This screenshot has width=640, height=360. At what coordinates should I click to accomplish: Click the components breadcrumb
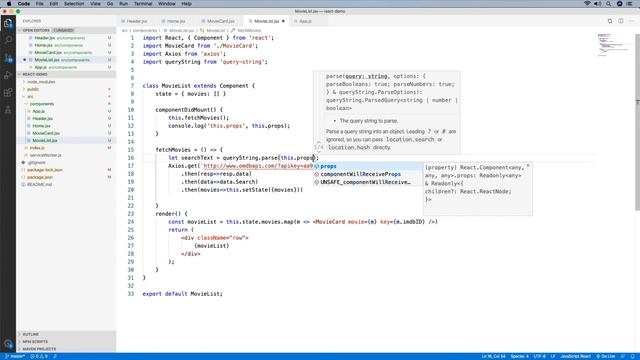click(144, 31)
